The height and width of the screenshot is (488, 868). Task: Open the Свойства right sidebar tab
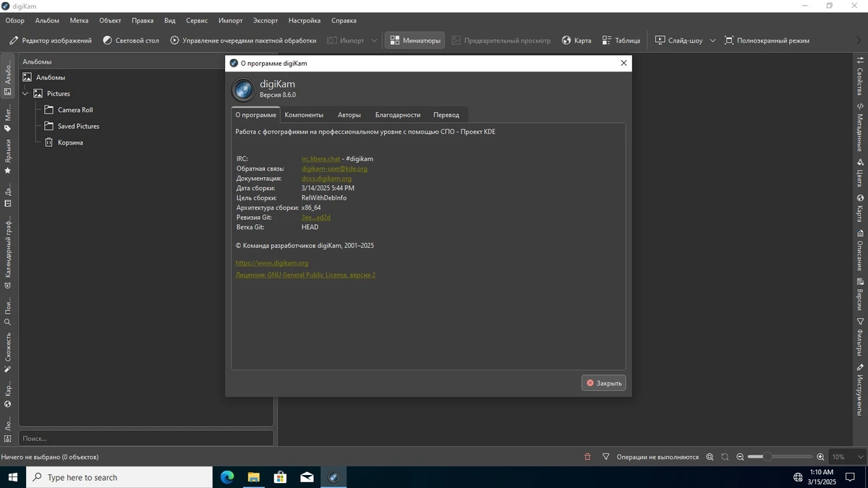coord(860,77)
